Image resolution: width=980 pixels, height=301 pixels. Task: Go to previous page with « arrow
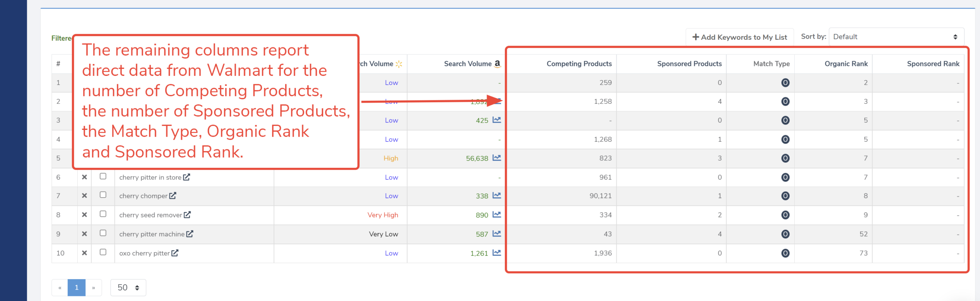[x=60, y=288]
